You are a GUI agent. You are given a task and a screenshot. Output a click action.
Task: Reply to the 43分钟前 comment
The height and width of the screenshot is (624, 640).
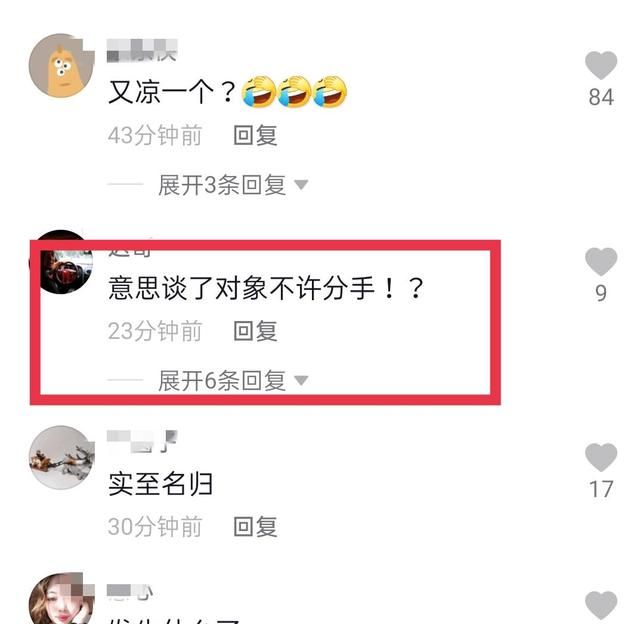(x=256, y=135)
